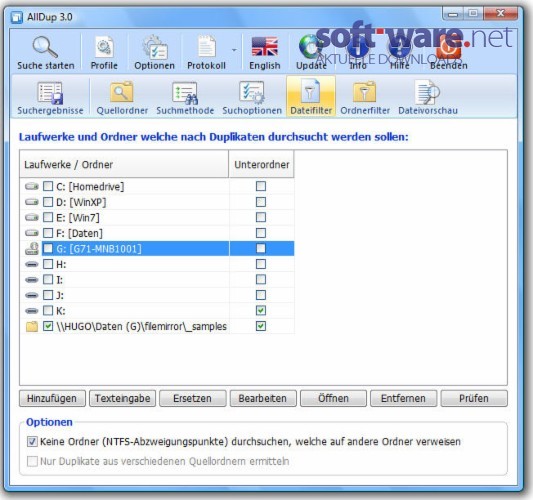The image size is (533, 500).
Task: Click the HUGO samples folder icon
Action: click(x=32, y=326)
